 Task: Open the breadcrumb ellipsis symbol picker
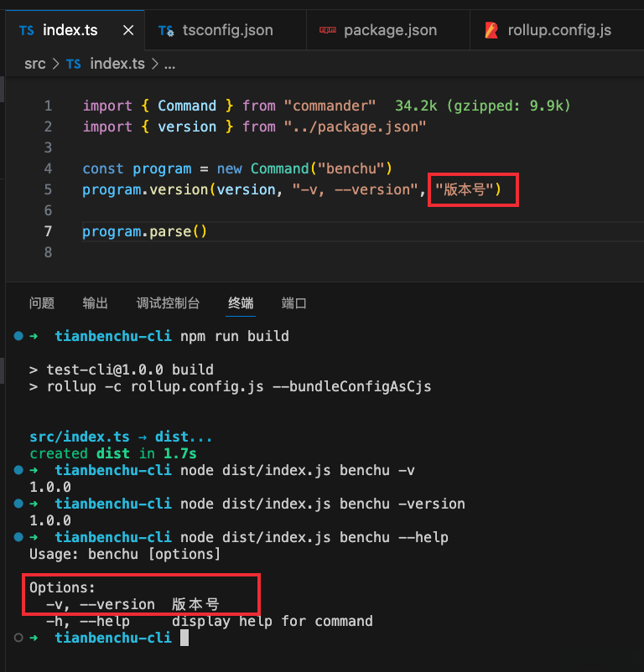tap(169, 65)
